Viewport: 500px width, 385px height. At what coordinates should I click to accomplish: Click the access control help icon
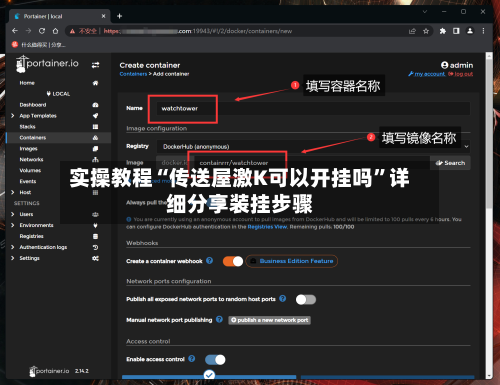192,359
